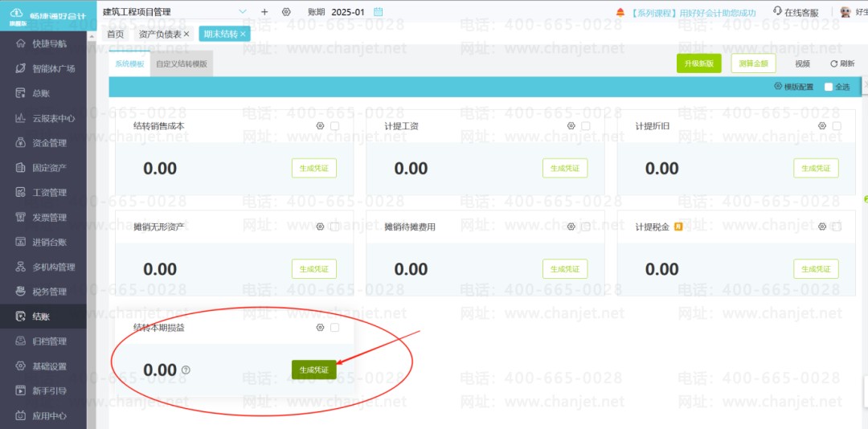Click 生成凭证 on the 结转本期损益 card
Image resolution: width=868 pixels, height=429 pixels.
[x=314, y=370]
